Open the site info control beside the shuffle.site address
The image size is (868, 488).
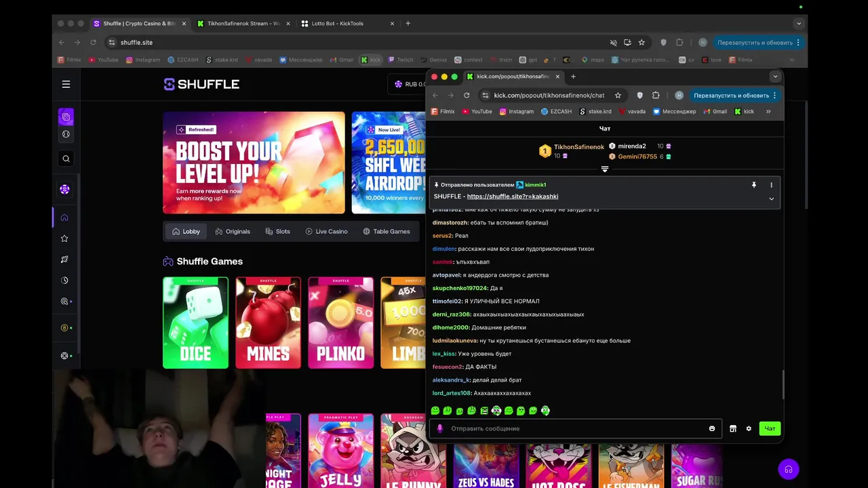point(112,42)
